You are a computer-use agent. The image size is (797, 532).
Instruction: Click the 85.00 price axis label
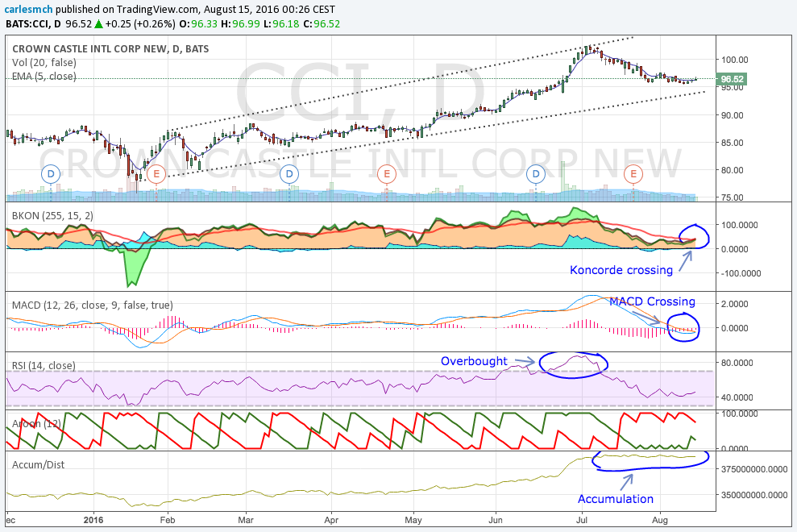733,143
